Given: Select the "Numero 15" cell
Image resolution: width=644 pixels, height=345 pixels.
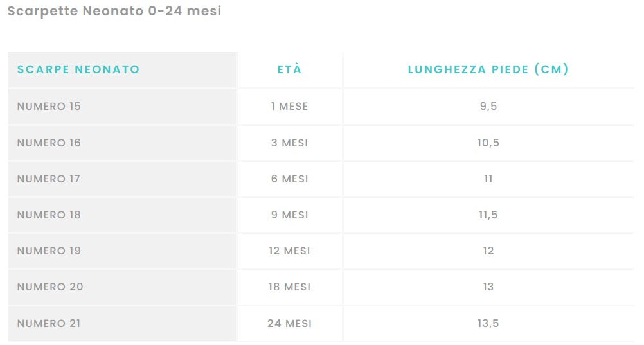Looking at the screenshot, I should (x=49, y=106).
